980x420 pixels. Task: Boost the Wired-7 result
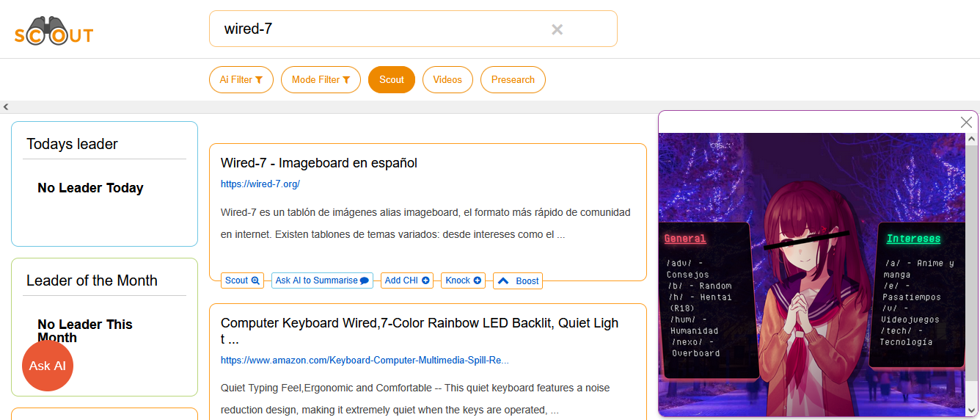pos(518,281)
